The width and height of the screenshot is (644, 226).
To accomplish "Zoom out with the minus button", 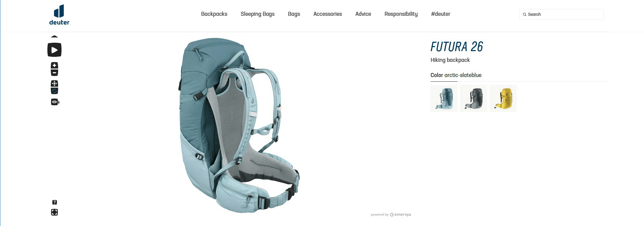I will tap(54, 73).
